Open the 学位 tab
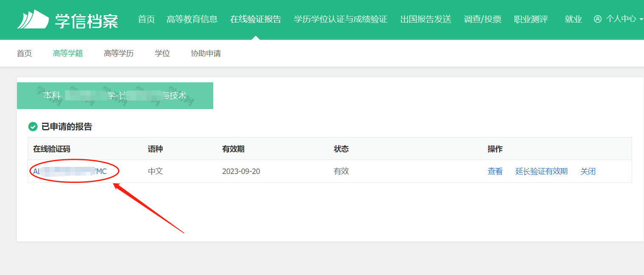This screenshot has height=275, width=644. pos(162,53)
